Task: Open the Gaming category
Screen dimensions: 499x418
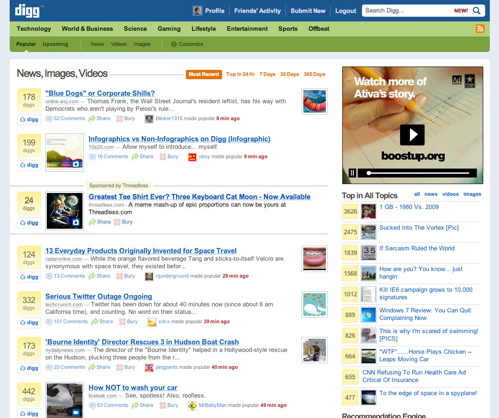Action: click(169, 29)
